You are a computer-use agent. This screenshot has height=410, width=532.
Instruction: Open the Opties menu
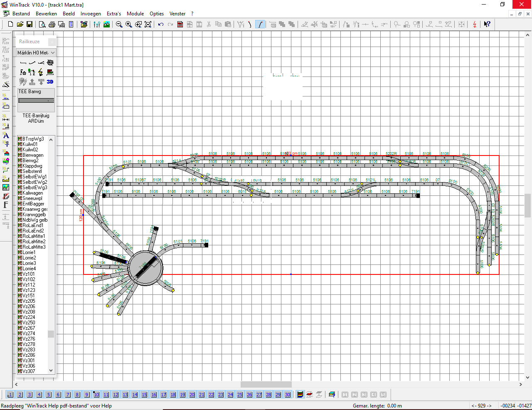click(x=157, y=14)
